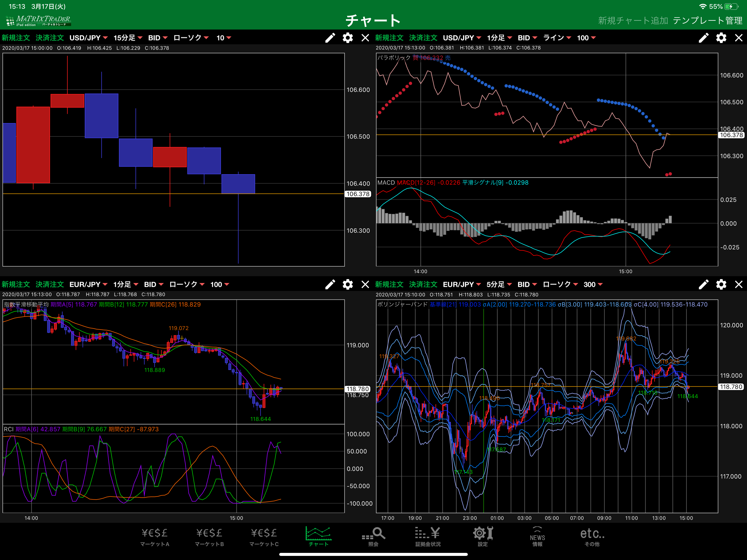This screenshot has width=747, height=560.
Task: Tap 決済注文 on USD/JPY 15分足 chart
Action: pos(50,38)
